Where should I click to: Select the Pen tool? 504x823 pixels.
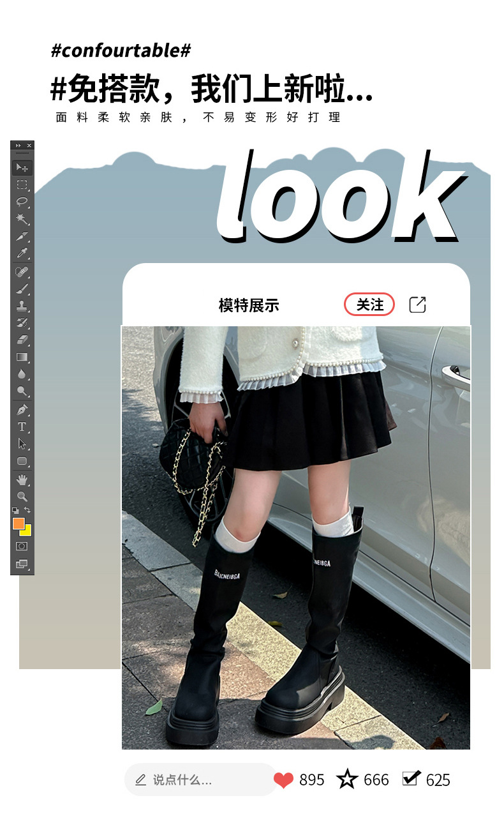22,409
